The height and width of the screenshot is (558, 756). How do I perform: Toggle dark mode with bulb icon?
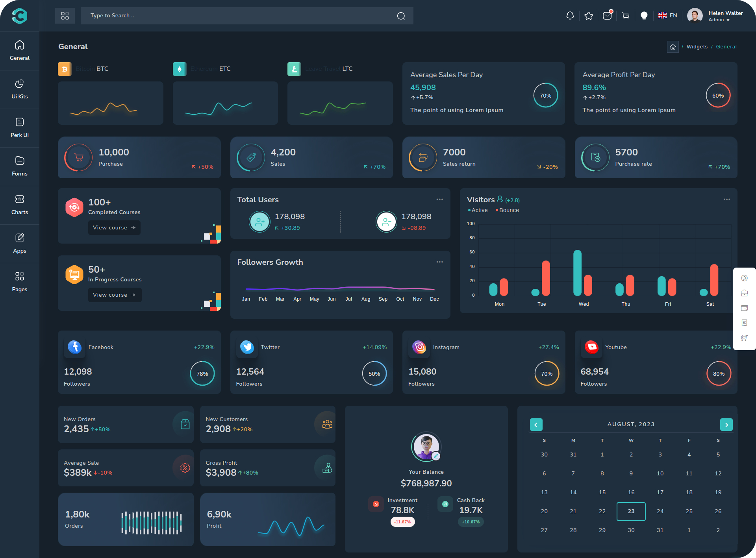coord(644,16)
